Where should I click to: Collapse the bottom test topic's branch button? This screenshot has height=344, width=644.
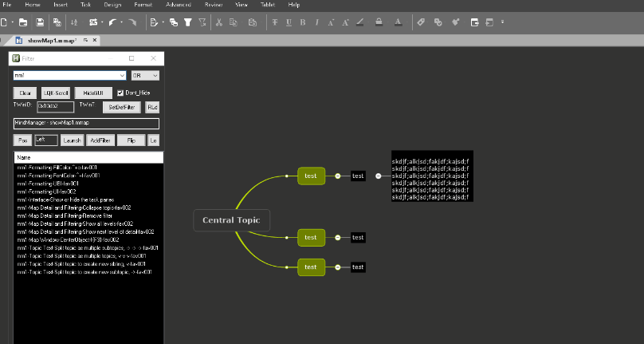pyautogui.click(x=338, y=267)
